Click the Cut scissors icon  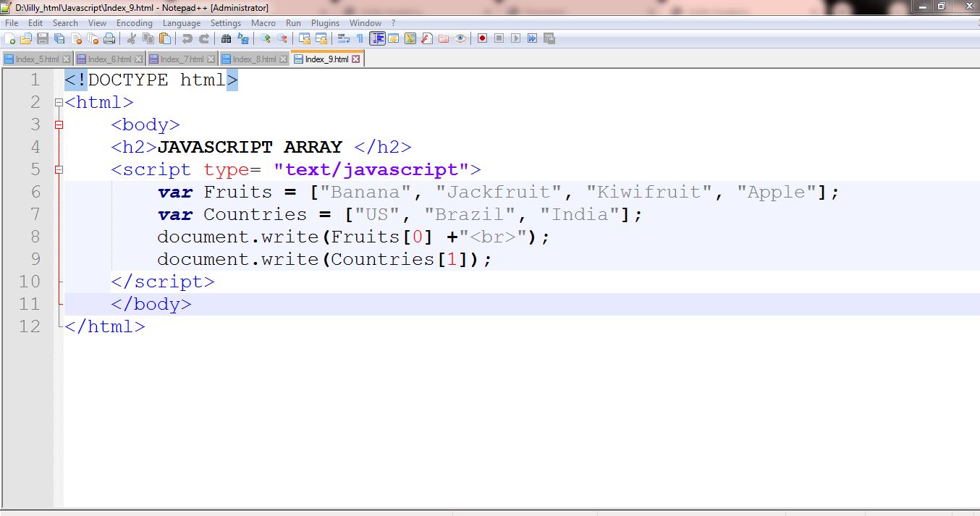pos(132,38)
